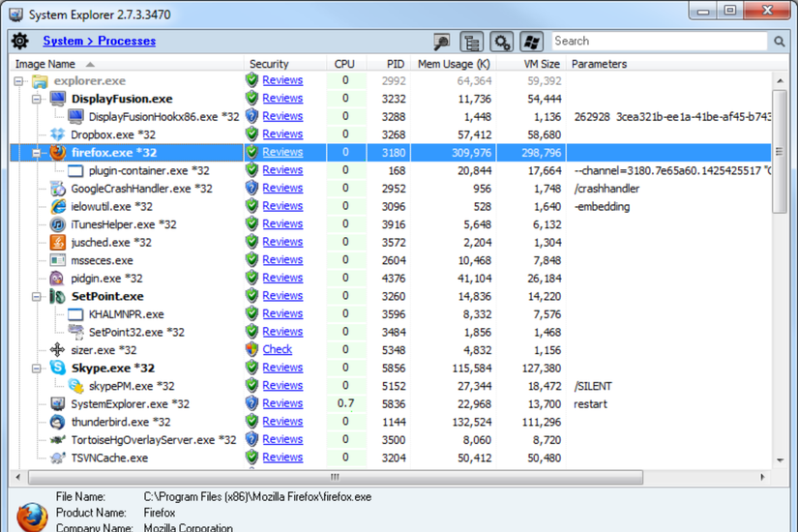Click the sizer.exe arrows icon
The image size is (798, 532).
coord(57,350)
